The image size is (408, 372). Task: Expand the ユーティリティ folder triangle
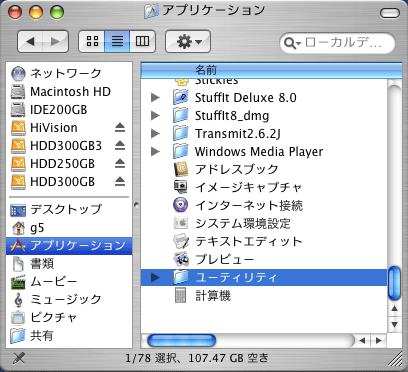point(155,277)
